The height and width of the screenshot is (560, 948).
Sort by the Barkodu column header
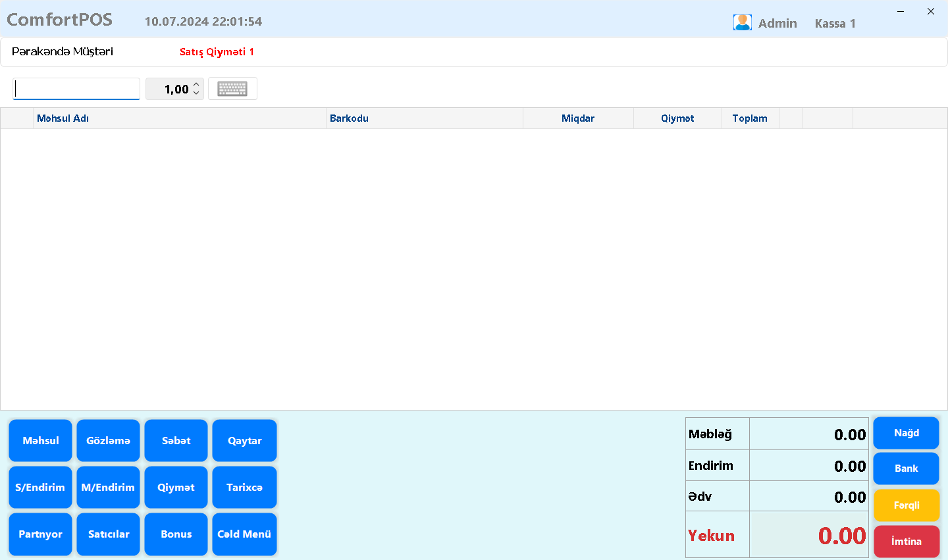pyautogui.click(x=425, y=118)
